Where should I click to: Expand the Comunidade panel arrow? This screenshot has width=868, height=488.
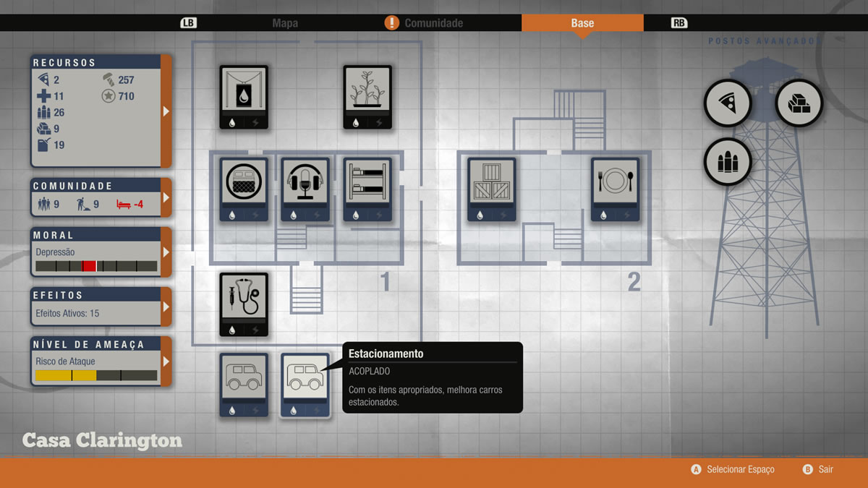pos(166,197)
